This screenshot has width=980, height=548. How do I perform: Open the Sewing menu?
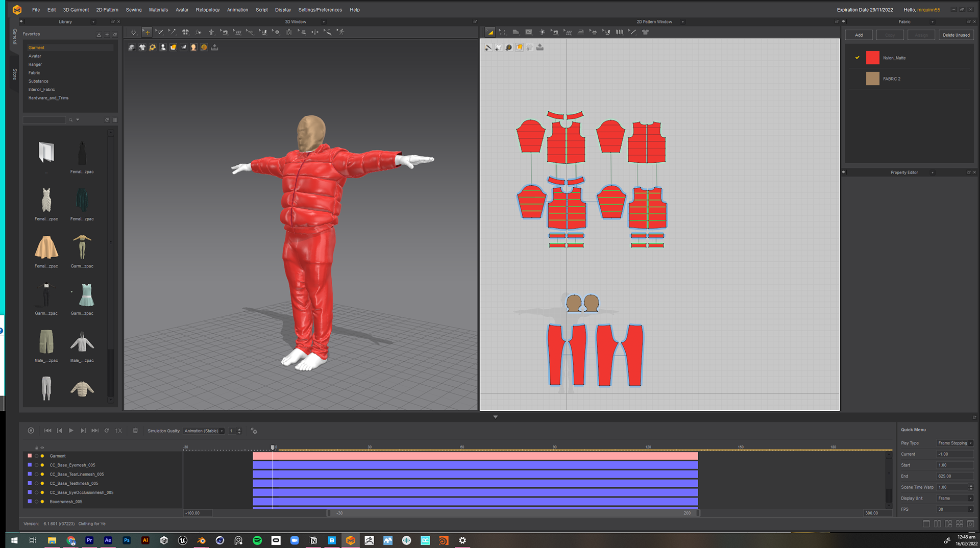tap(133, 10)
